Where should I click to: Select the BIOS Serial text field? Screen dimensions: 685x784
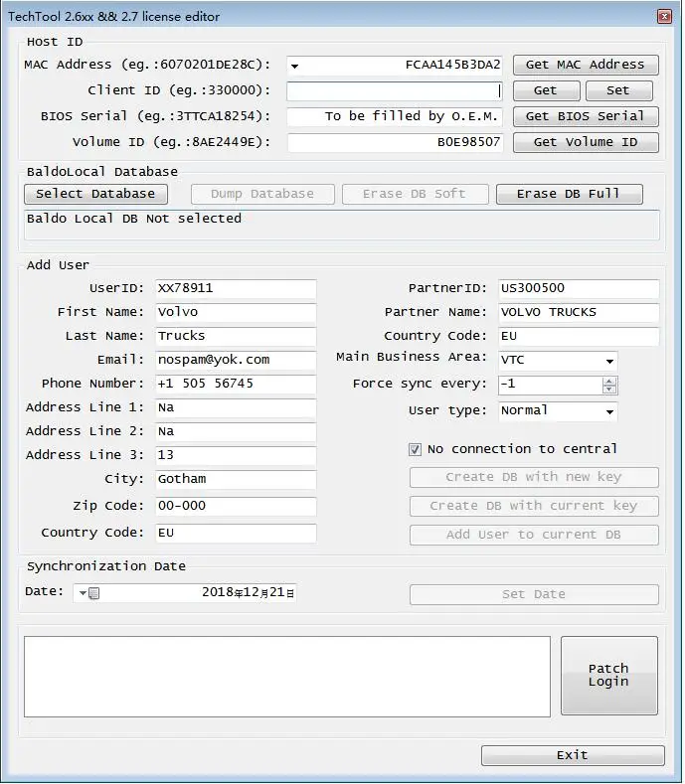(395, 116)
